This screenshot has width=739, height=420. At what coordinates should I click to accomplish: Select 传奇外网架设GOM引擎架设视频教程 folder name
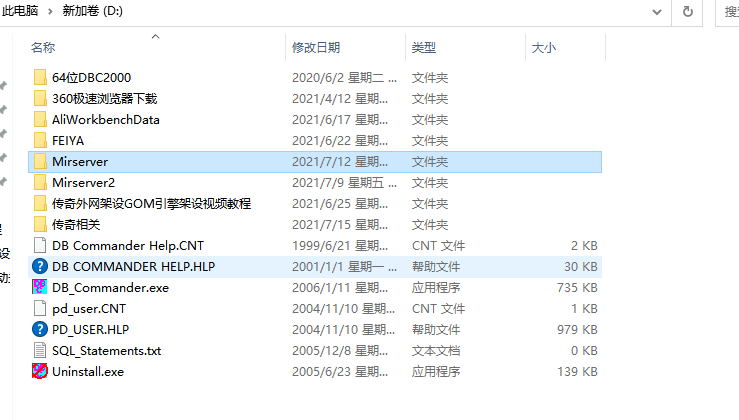click(x=151, y=204)
